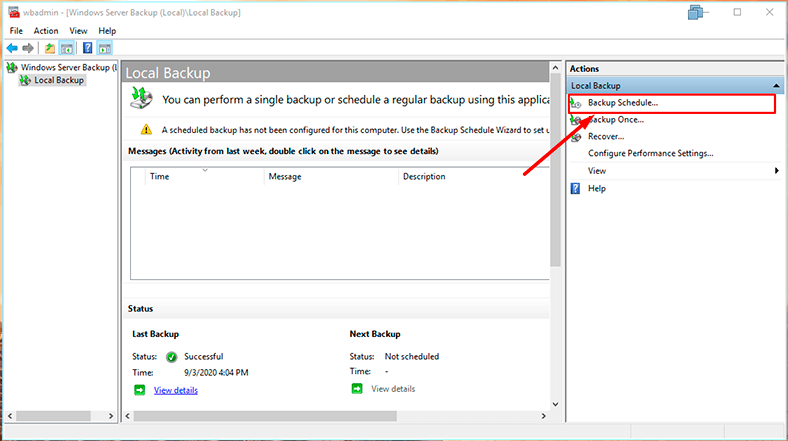
Task: Select Windows Server Backup tree root
Action: 68,67
